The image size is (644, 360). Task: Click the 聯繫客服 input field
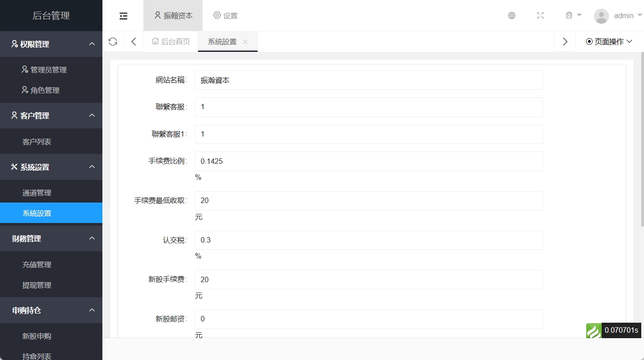369,107
